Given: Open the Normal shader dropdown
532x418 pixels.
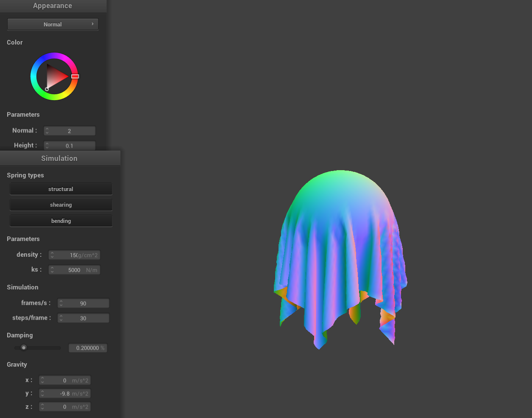Looking at the screenshot, I should click(53, 24).
